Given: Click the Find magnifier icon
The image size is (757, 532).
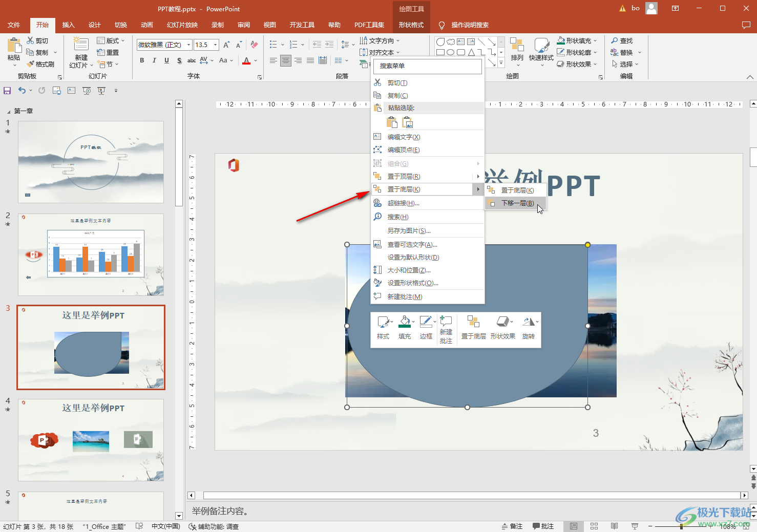Looking at the screenshot, I should [615, 40].
